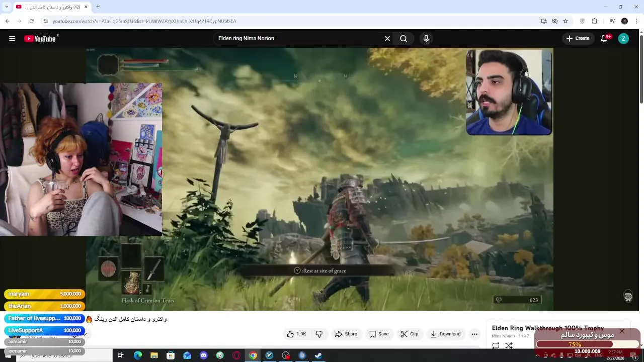Toggle playlist loop
644x362 pixels.
click(x=496, y=345)
